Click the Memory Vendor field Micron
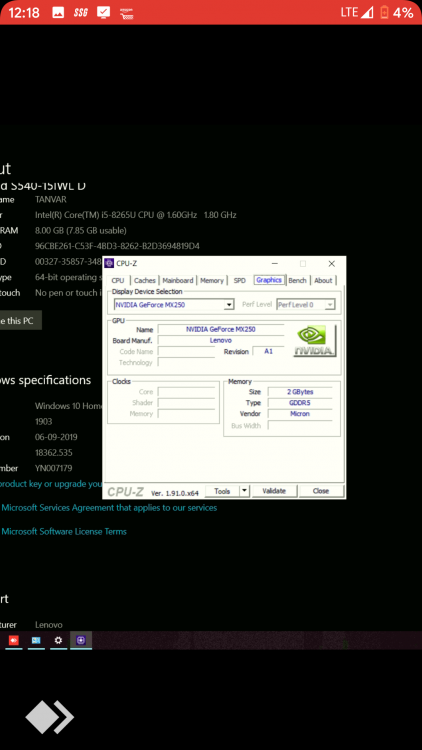The image size is (422, 750). pyautogui.click(x=300, y=414)
